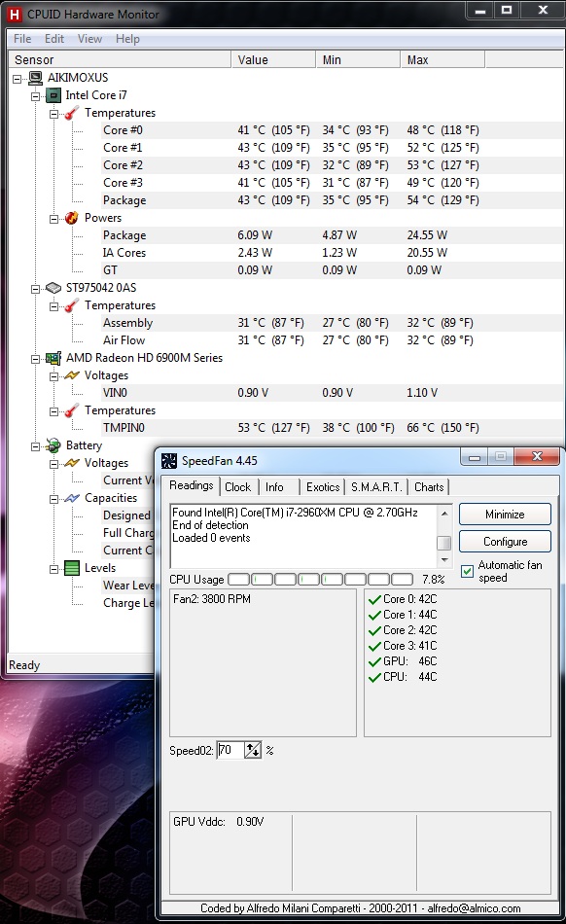The width and height of the screenshot is (566, 924).
Task: Click the green check icon beside Core 0
Action: pyautogui.click(x=374, y=600)
